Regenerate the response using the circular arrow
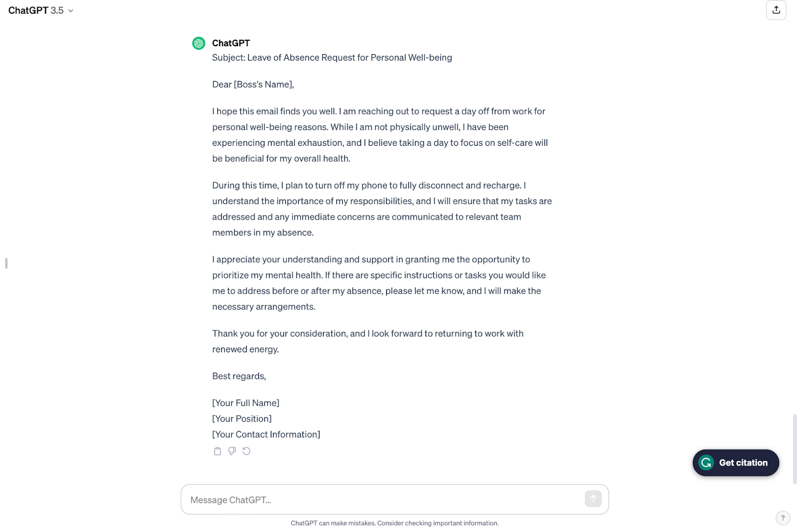 [x=247, y=451]
